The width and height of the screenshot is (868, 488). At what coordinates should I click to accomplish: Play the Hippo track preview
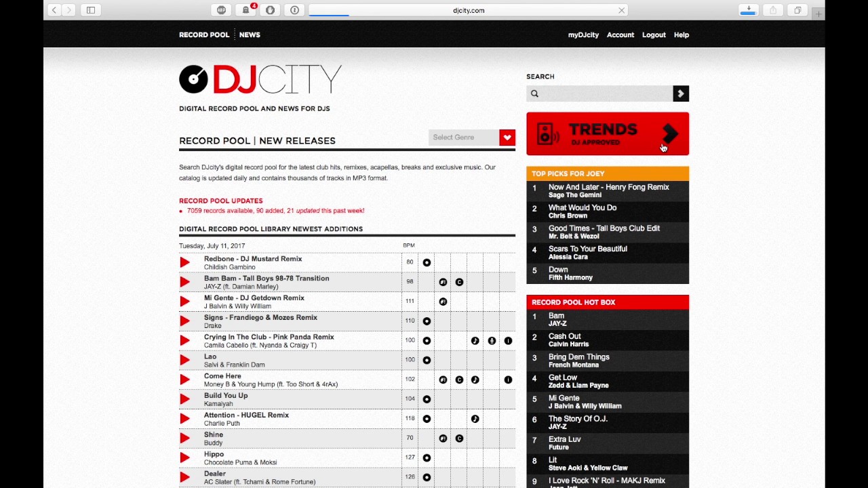pos(184,457)
